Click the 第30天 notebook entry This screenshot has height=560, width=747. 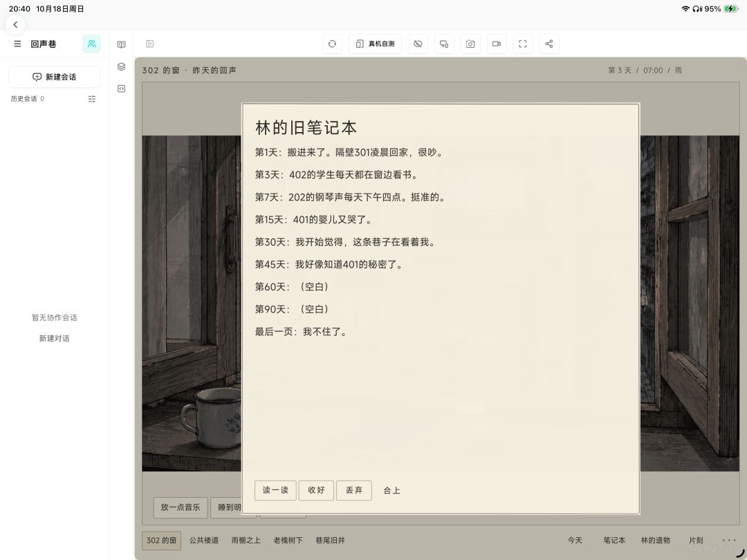(345, 243)
